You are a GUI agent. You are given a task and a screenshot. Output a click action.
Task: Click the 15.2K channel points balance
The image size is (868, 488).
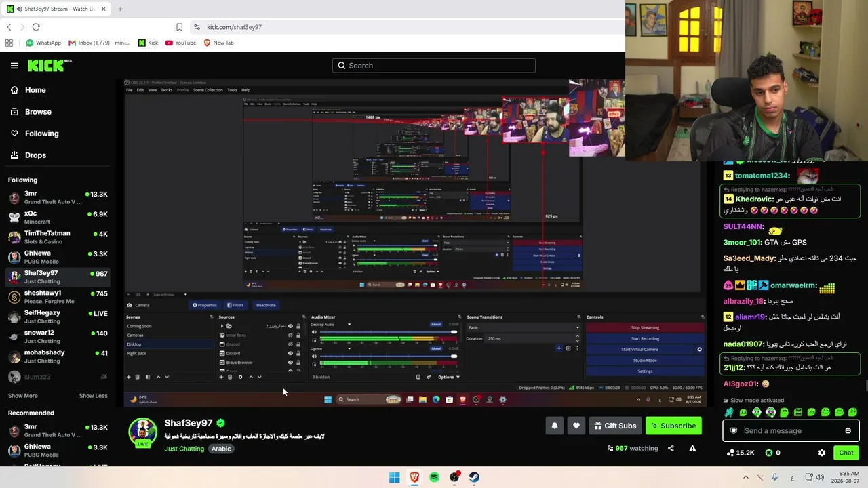point(740,453)
